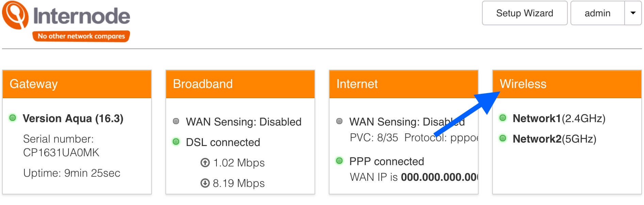Click the admin user button
Viewport: 644px width, 205px height.
tap(597, 13)
